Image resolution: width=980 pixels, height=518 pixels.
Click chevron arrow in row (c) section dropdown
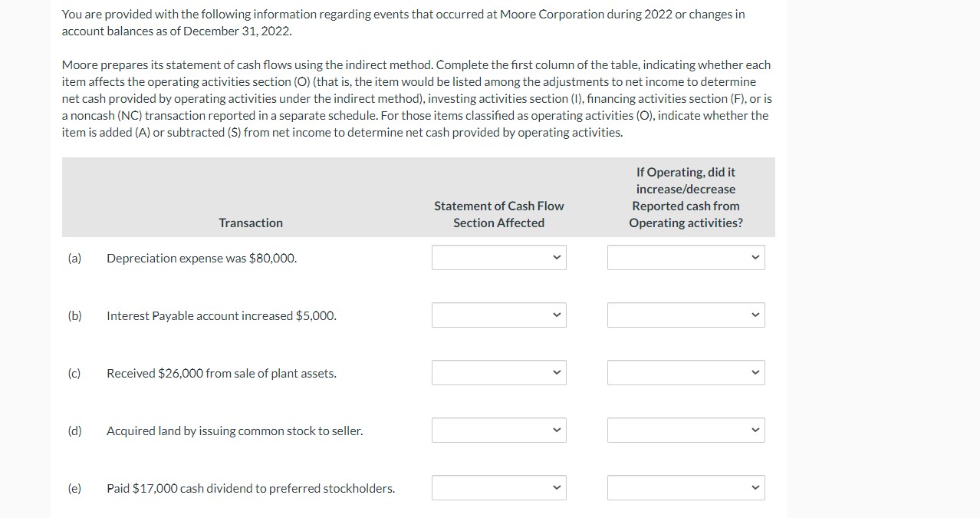pyautogui.click(x=557, y=373)
